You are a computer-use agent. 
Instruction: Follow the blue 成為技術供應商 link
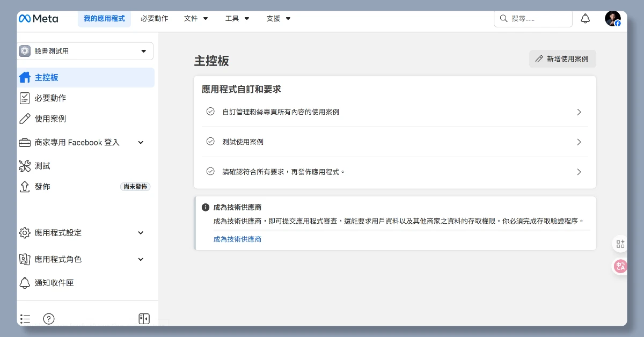(237, 239)
